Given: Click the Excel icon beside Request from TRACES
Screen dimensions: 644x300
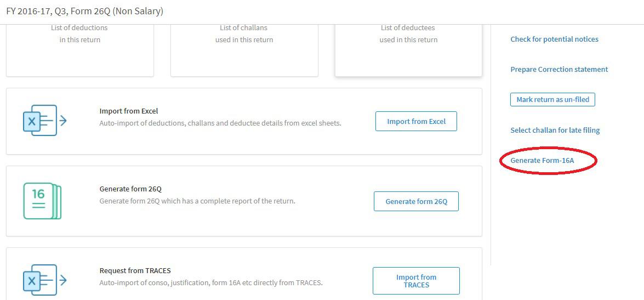Looking at the screenshot, I should coord(44,280).
